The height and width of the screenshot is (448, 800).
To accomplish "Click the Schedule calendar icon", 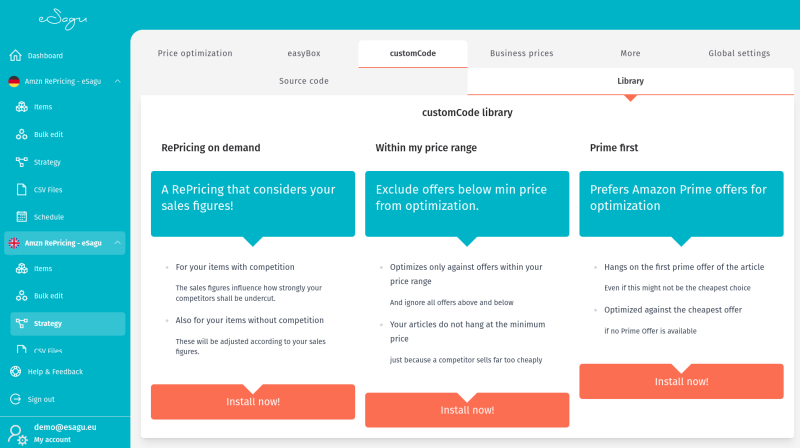I will click(21, 217).
